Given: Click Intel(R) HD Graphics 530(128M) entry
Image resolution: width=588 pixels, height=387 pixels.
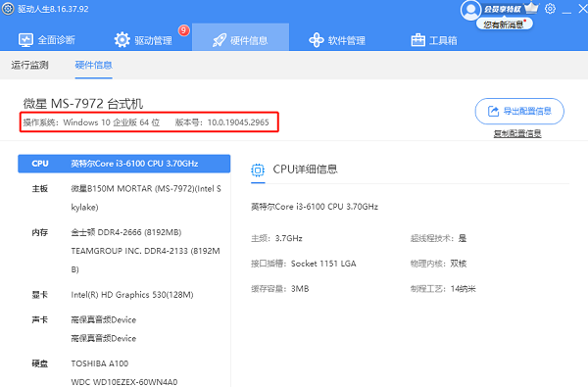Looking at the screenshot, I should point(132,295).
